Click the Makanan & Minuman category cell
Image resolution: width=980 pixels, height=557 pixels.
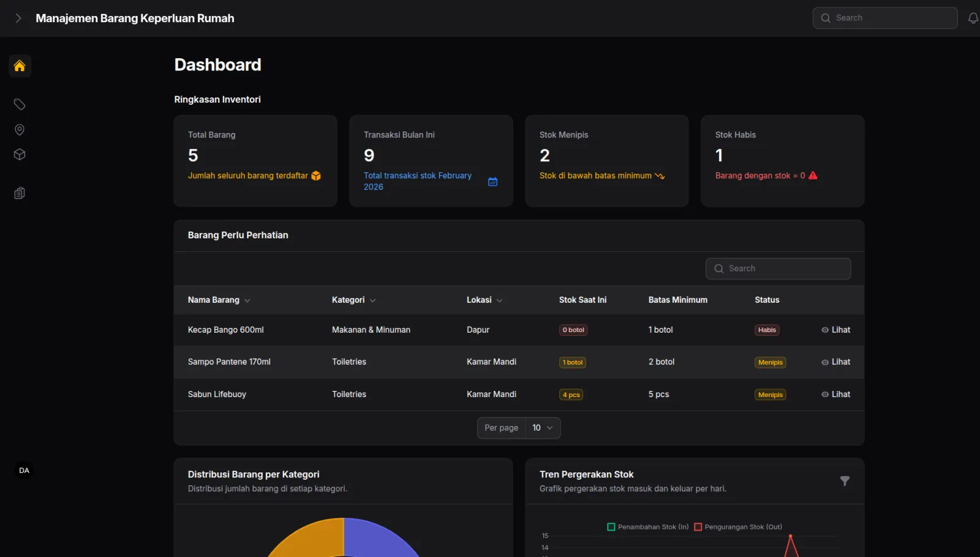371,330
